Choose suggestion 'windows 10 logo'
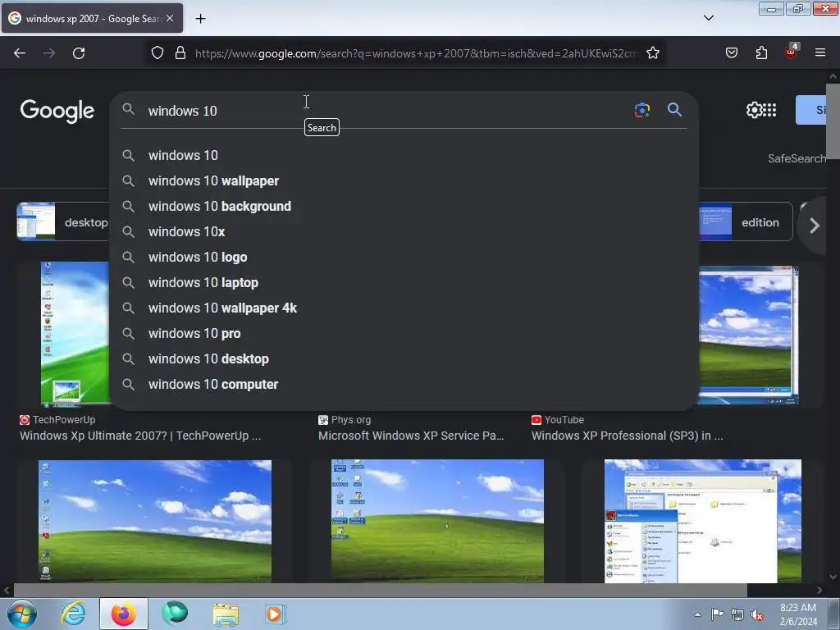This screenshot has height=630, width=840. point(404,257)
